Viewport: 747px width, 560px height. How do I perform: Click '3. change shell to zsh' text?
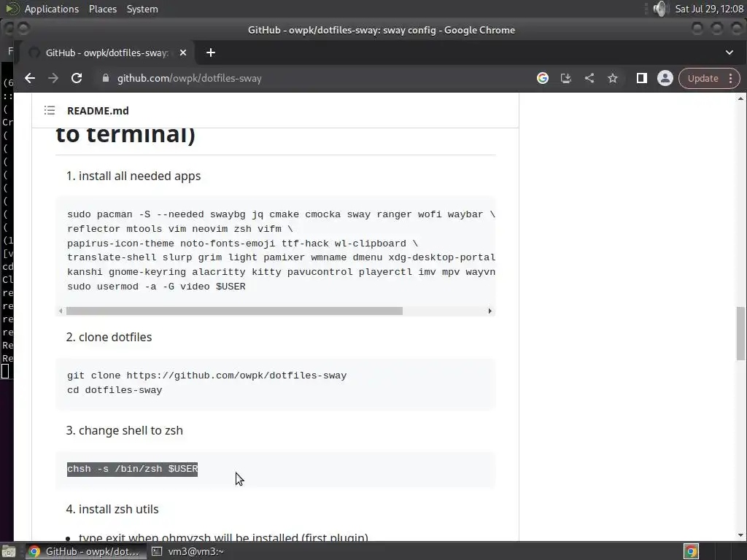124,430
